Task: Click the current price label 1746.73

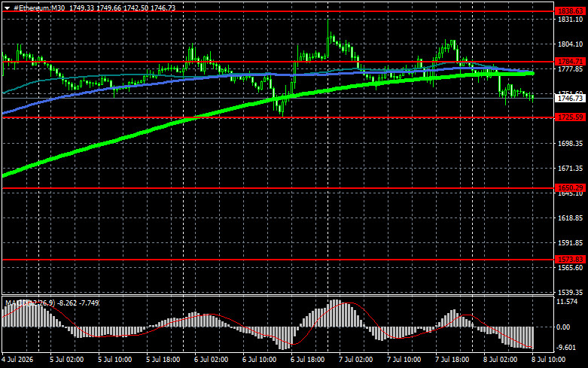Action: [x=570, y=98]
